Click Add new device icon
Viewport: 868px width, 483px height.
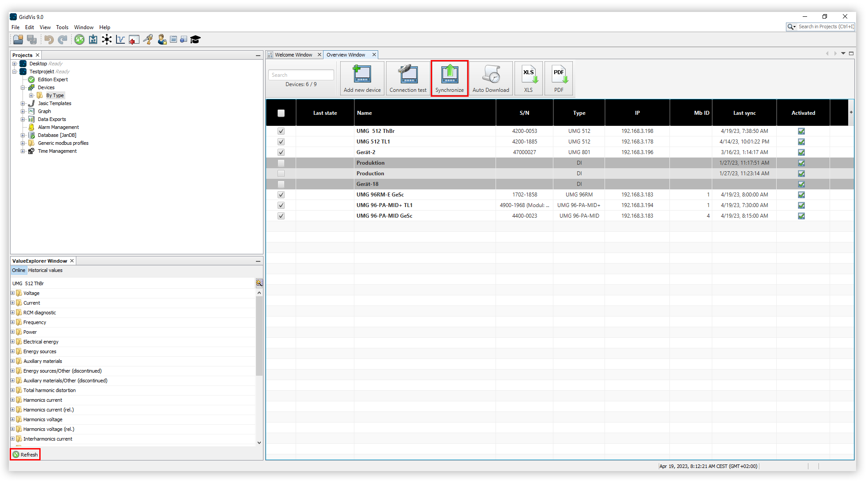tap(362, 78)
